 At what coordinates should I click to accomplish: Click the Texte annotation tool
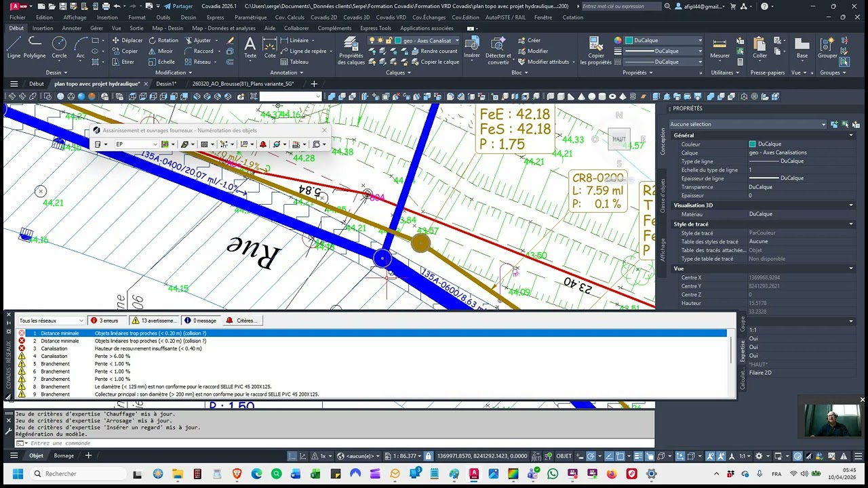pos(250,46)
